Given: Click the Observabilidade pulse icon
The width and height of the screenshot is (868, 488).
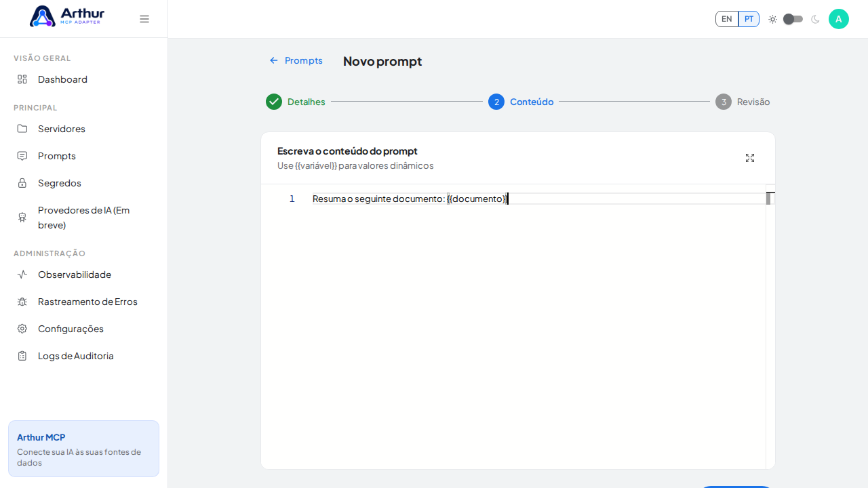Looking at the screenshot, I should click(x=22, y=274).
